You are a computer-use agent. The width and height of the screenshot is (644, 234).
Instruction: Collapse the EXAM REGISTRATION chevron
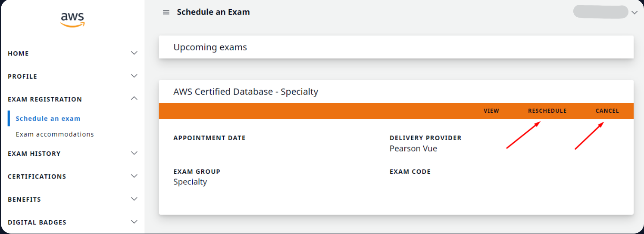coord(134,99)
